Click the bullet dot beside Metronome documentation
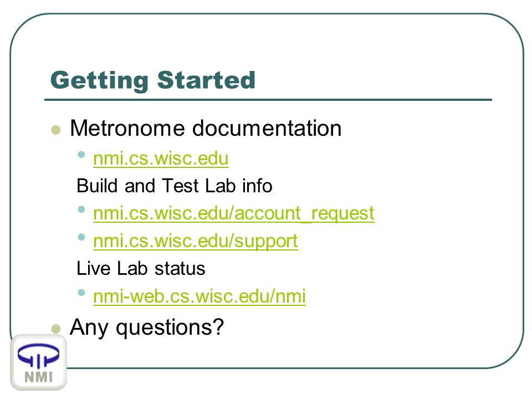Image resolution: width=532 pixels, height=399 pixels. click(55, 130)
